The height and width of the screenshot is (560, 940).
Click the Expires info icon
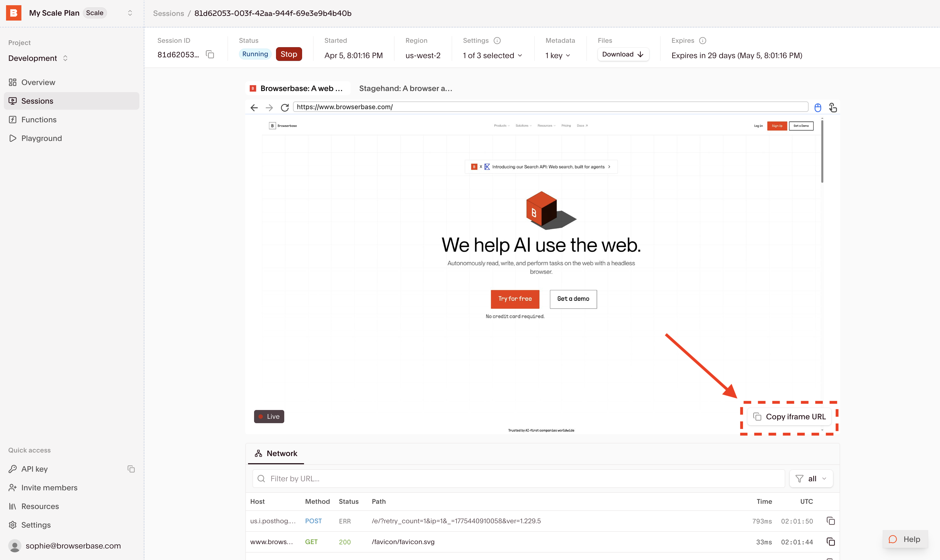coord(703,41)
